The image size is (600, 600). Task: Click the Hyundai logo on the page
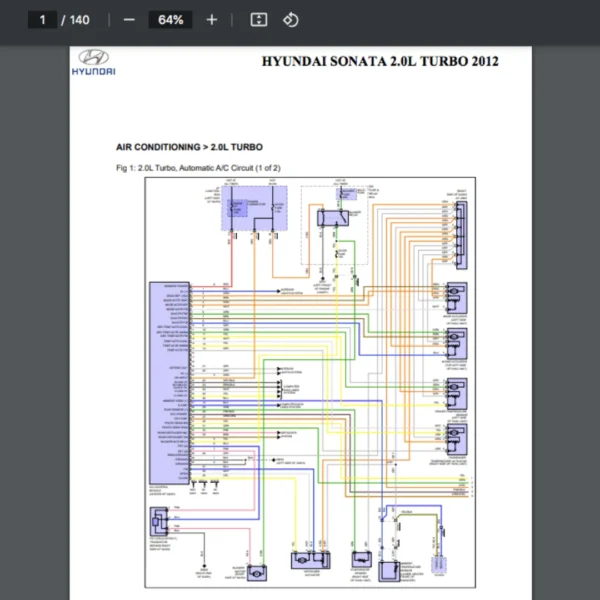pos(93,58)
